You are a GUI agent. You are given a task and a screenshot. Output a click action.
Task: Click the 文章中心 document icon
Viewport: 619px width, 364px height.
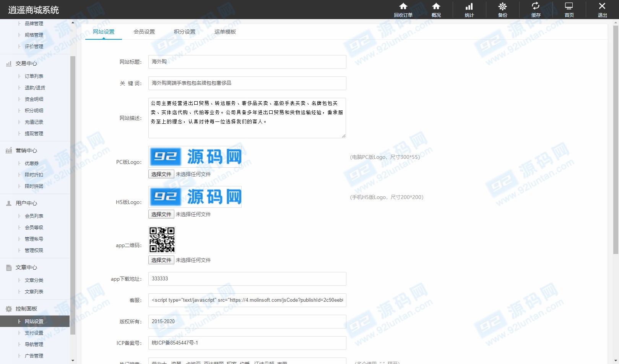[9, 267]
